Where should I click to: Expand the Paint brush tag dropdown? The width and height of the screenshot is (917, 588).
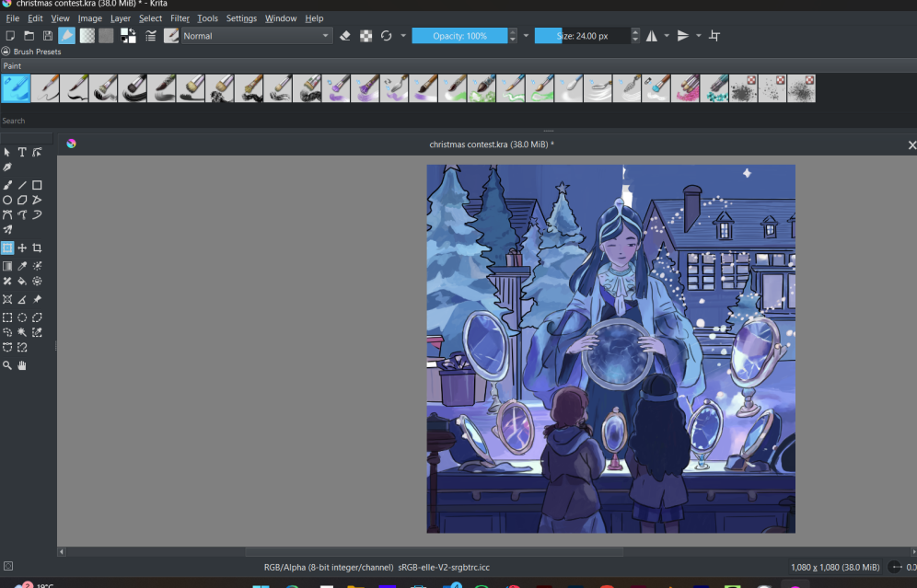pos(13,66)
